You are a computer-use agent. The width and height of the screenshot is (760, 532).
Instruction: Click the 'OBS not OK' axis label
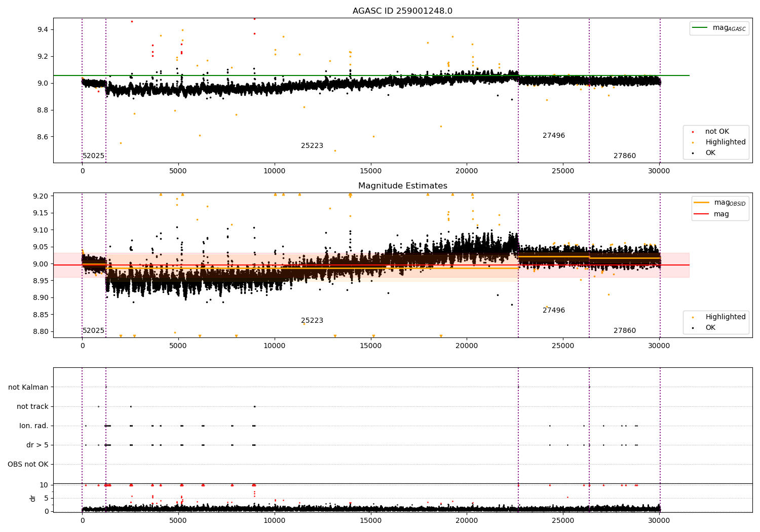(x=28, y=465)
